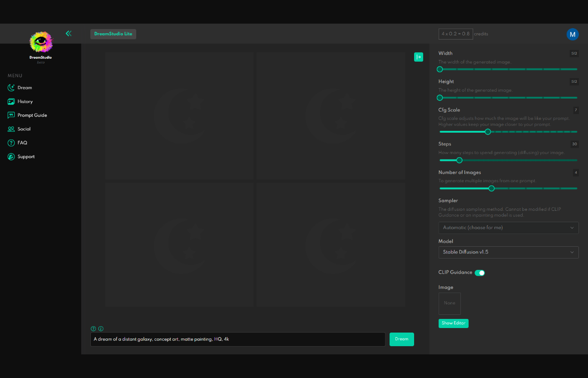Click the info icon above prompt
Image resolution: width=588 pixels, height=378 pixels.
click(101, 328)
